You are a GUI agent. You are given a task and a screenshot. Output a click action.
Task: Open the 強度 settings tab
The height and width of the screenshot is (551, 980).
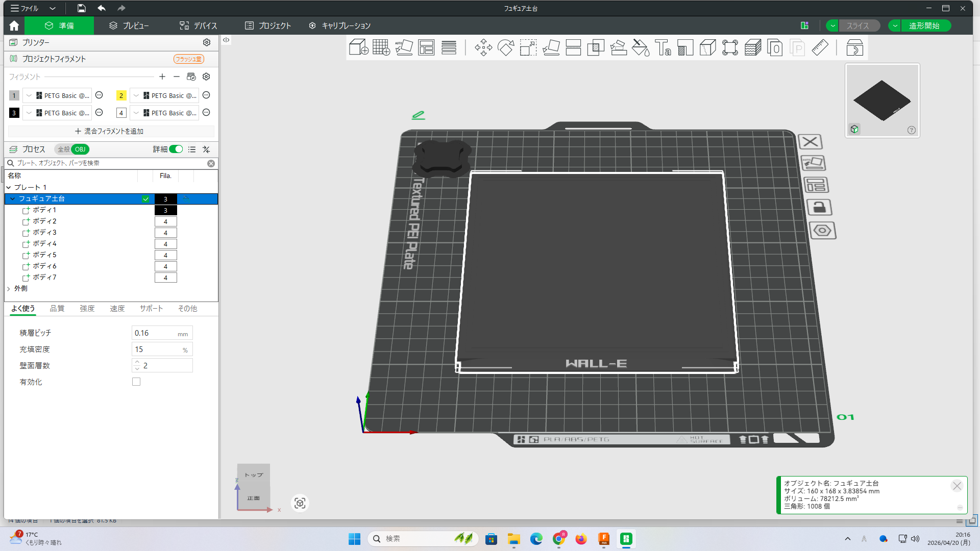click(x=87, y=309)
